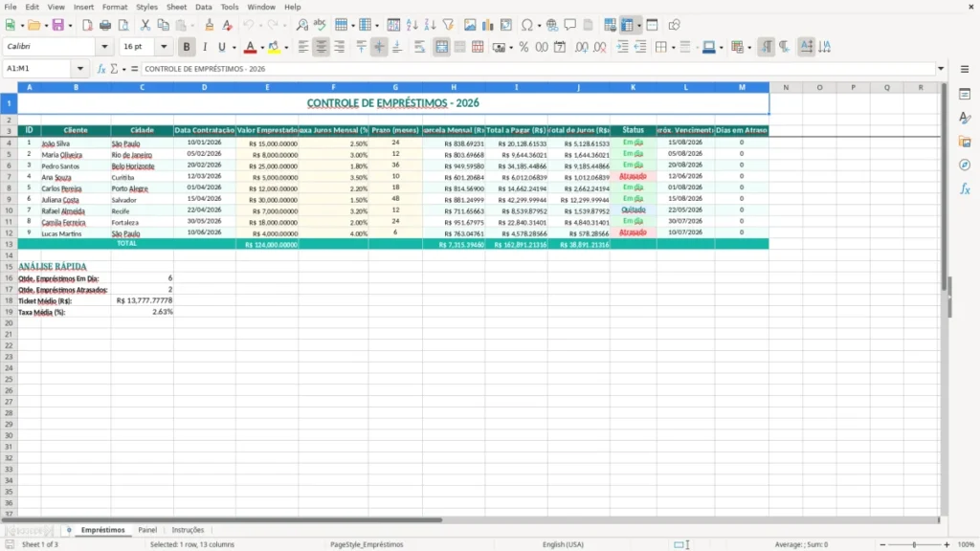
Task: Apply red font color swatch
Action: point(250,47)
